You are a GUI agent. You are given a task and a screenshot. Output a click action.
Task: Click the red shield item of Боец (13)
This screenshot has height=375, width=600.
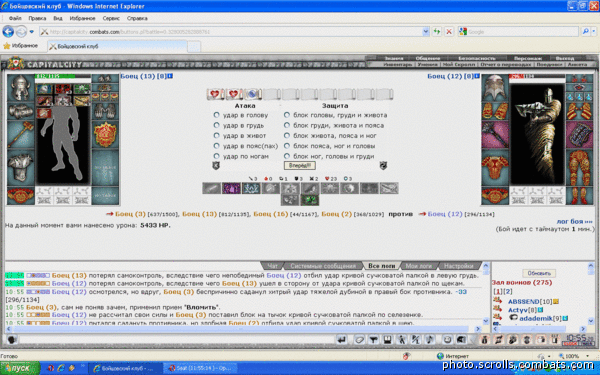(105, 135)
